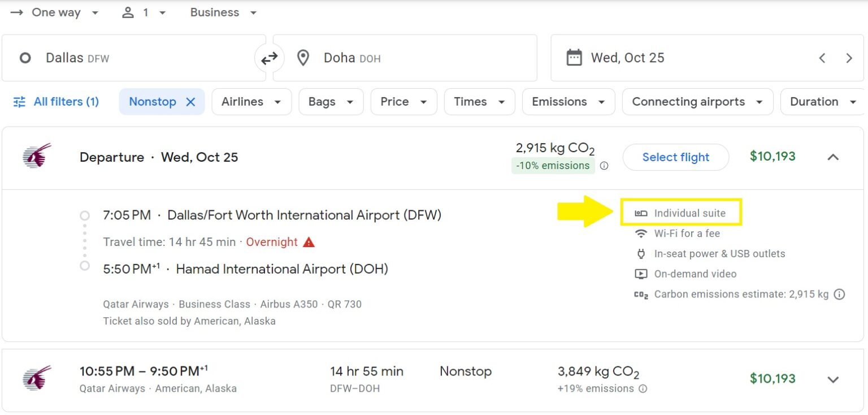Click the Wi-Fi amenity icon
The width and height of the screenshot is (868, 415).
(x=641, y=233)
